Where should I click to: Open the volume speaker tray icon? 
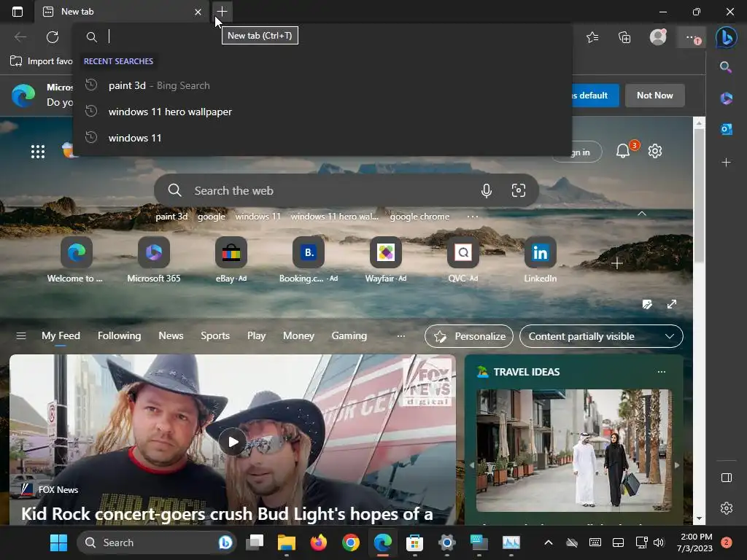[659, 542]
